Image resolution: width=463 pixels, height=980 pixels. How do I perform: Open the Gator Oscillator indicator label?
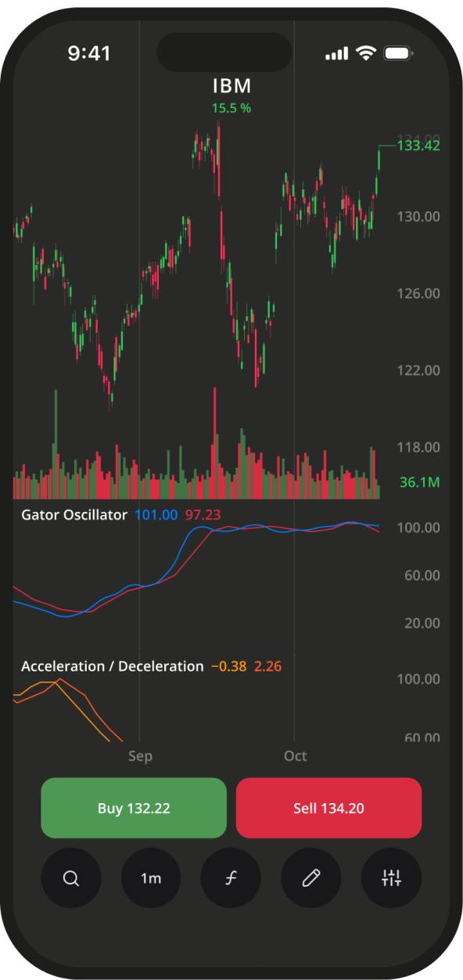[74, 515]
